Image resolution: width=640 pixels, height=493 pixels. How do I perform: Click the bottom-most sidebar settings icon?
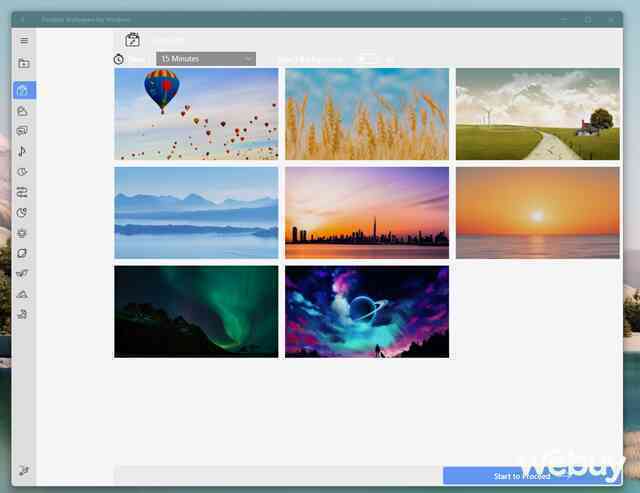pyautogui.click(x=24, y=471)
